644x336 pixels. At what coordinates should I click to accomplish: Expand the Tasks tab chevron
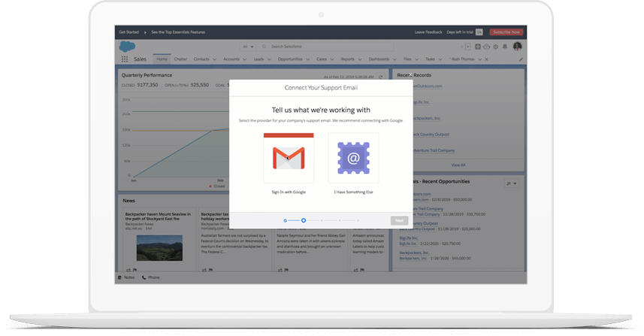pyautogui.click(x=440, y=59)
